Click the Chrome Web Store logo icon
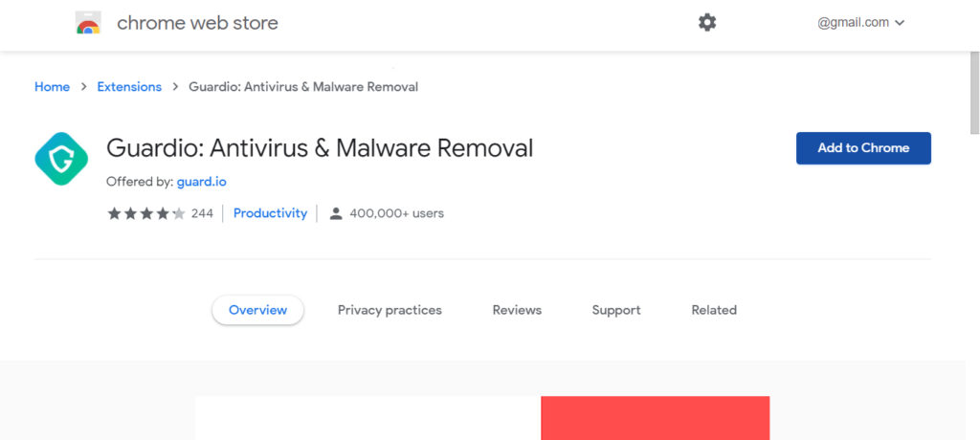The height and width of the screenshot is (440, 980). click(x=88, y=23)
